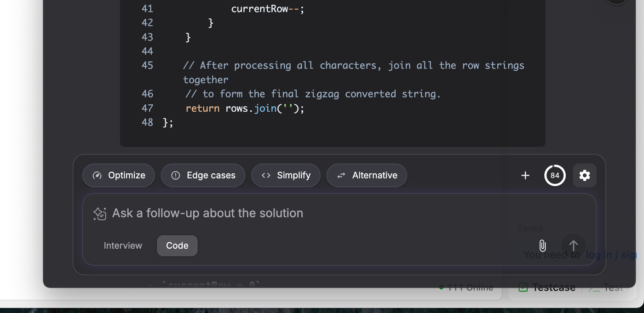Click the 'Saved' label behind the panel
This screenshot has width=644, height=313.
coord(530,228)
